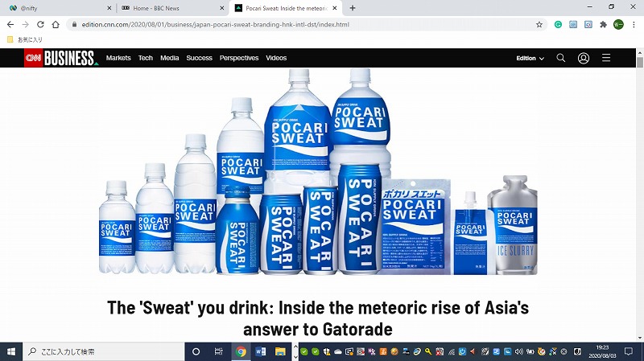Click the page vertical scrollbar thumb

(639, 62)
